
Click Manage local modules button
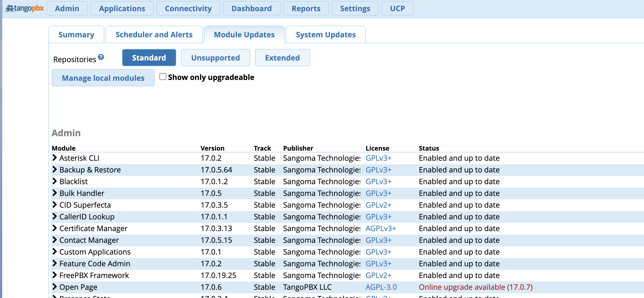point(103,78)
